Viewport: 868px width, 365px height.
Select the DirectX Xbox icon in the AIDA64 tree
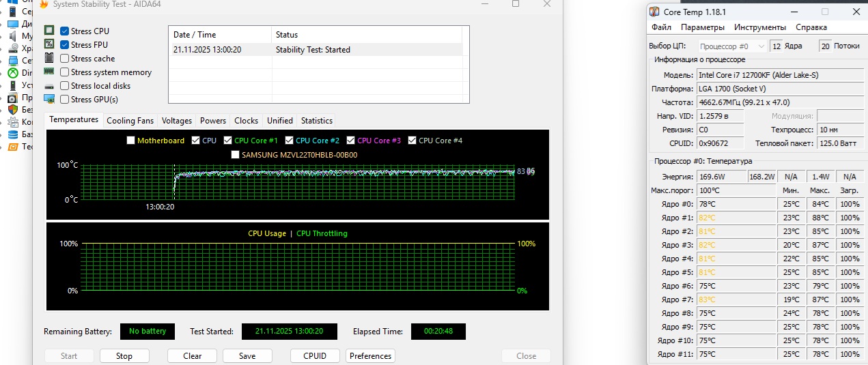coord(13,72)
